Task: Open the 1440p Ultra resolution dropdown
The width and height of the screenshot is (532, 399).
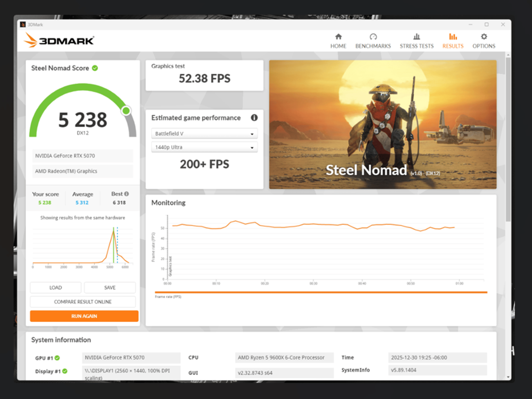Action: tap(204, 147)
